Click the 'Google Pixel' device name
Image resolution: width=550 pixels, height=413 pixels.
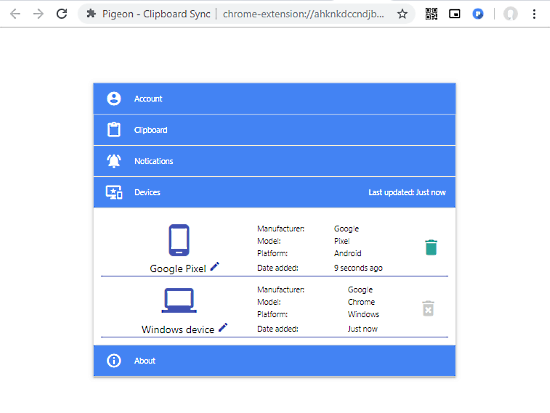(178, 268)
